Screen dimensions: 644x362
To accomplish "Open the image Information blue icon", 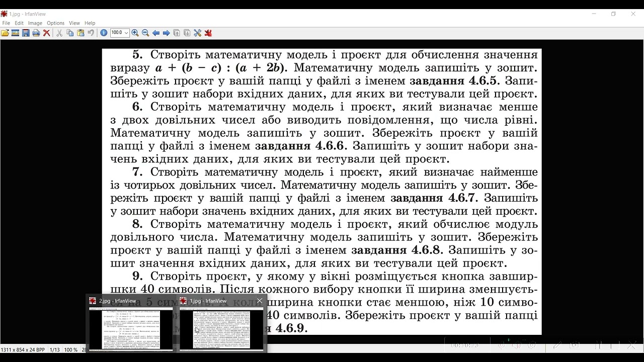I will (x=104, y=33).
